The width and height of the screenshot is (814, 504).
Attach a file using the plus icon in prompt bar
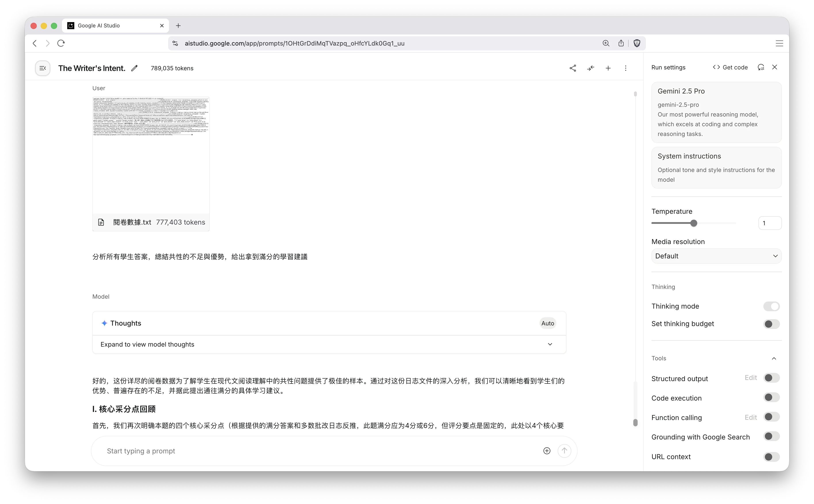pyautogui.click(x=547, y=451)
